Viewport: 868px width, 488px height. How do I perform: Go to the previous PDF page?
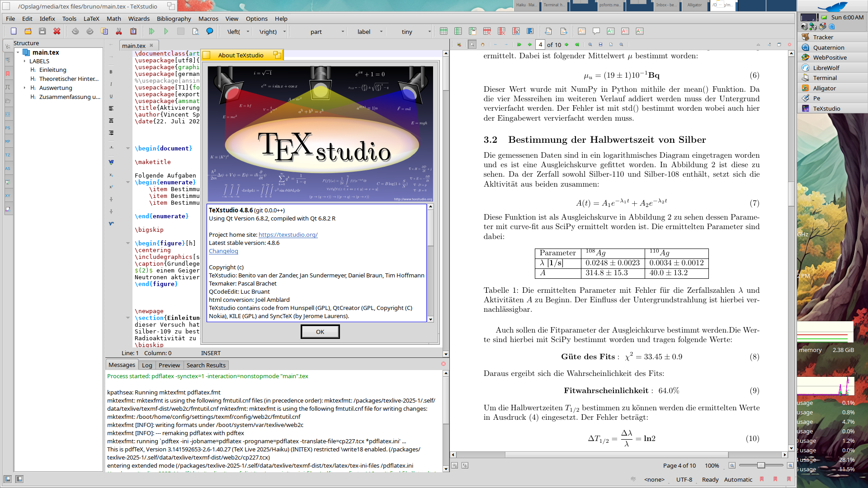point(530,44)
